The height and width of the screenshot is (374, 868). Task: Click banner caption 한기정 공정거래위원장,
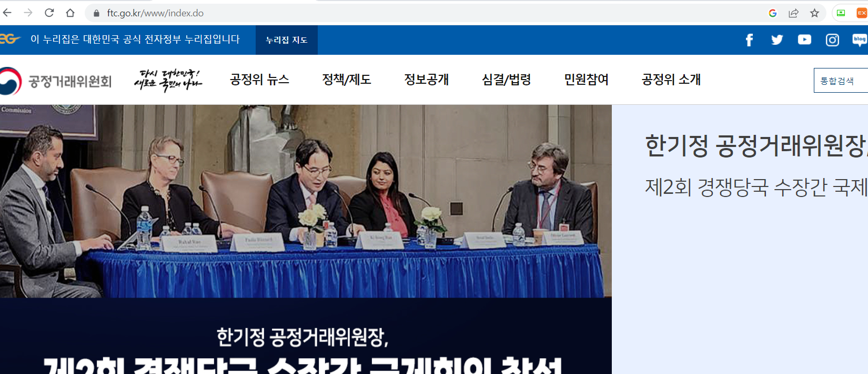pyautogui.click(x=302, y=337)
